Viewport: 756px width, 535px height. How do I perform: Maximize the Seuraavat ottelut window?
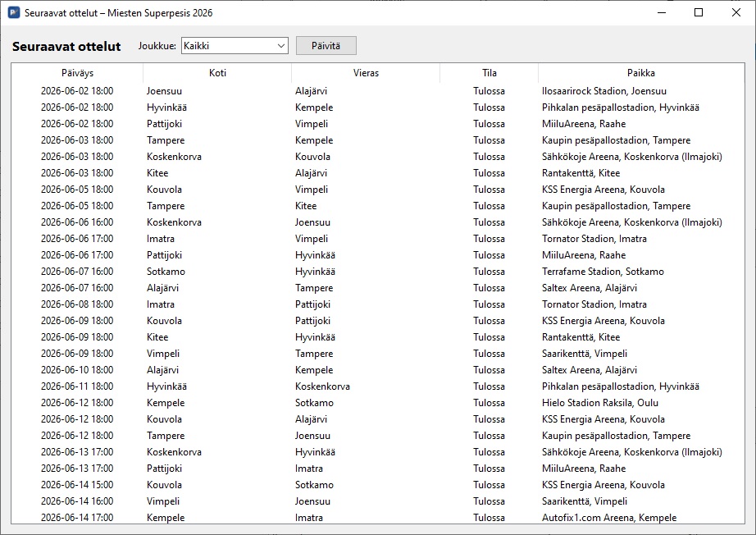[x=699, y=12]
